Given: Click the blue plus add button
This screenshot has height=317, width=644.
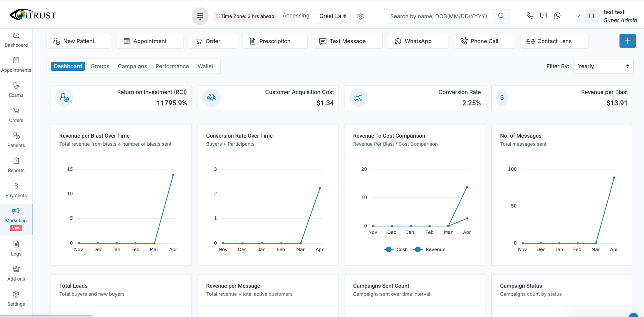Looking at the screenshot, I should (627, 41).
